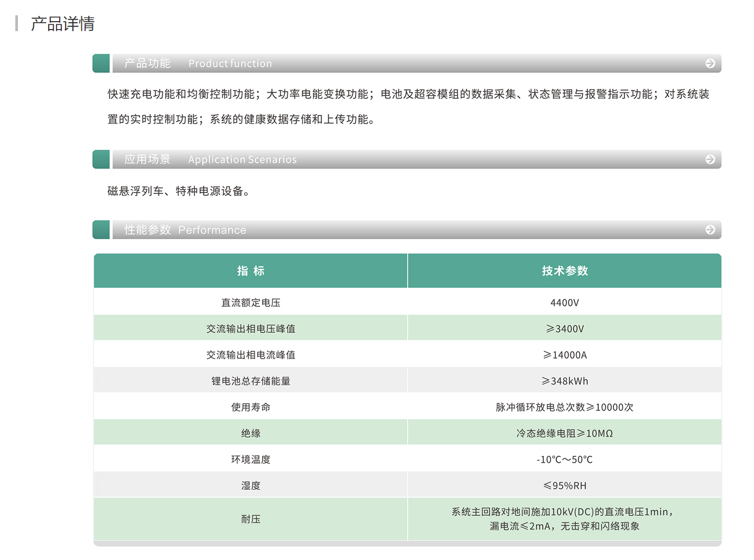Click the green square beside 产品功能
Viewport: 754px width, 560px height.
[x=101, y=63]
